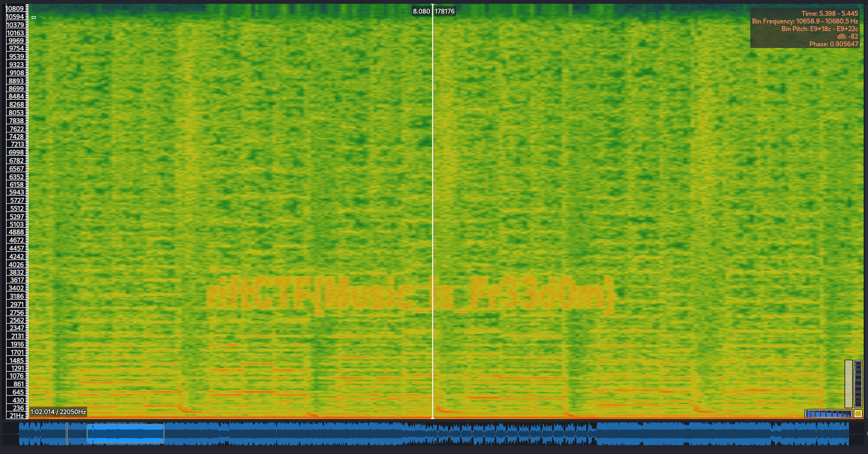Click the white playhead line in the spectrogram
The height and width of the screenshot is (454, 868).
coord(433,218)
